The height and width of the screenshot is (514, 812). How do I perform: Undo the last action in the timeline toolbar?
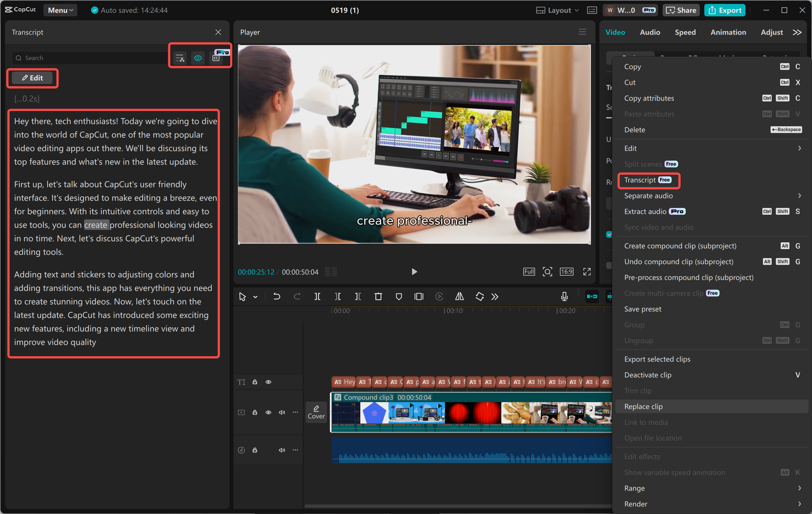tap(277, 297)
